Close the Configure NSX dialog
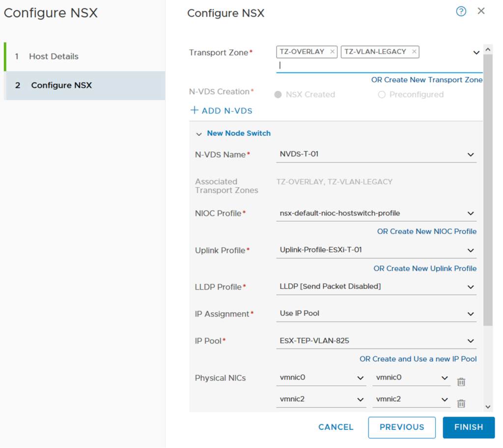The width and height of the screenshot is (503, 448). (481, 11)
